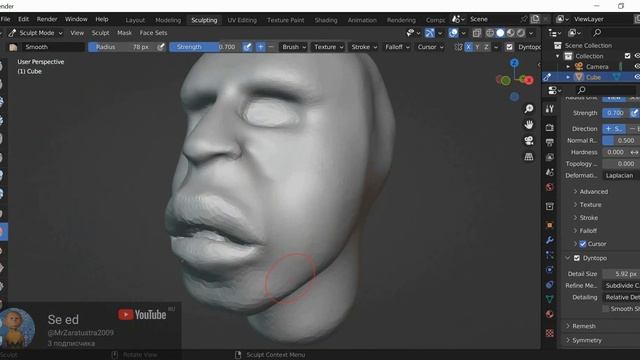The width and height of the screenshot is (640, 360).
Task: Open the Render menu
Action: [47, 19]
